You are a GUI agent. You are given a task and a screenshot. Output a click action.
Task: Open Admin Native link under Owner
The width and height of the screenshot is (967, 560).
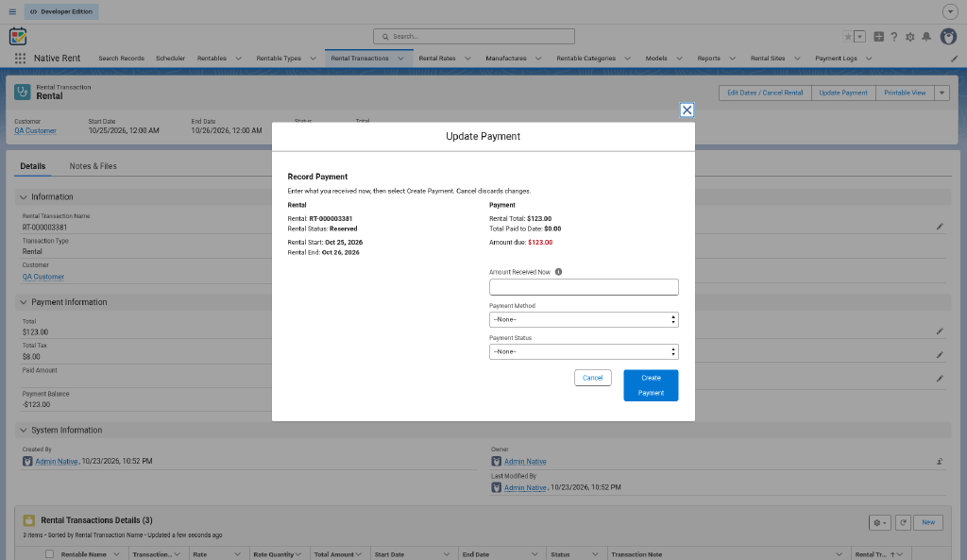pyautogui.click(x=525, y=462)
